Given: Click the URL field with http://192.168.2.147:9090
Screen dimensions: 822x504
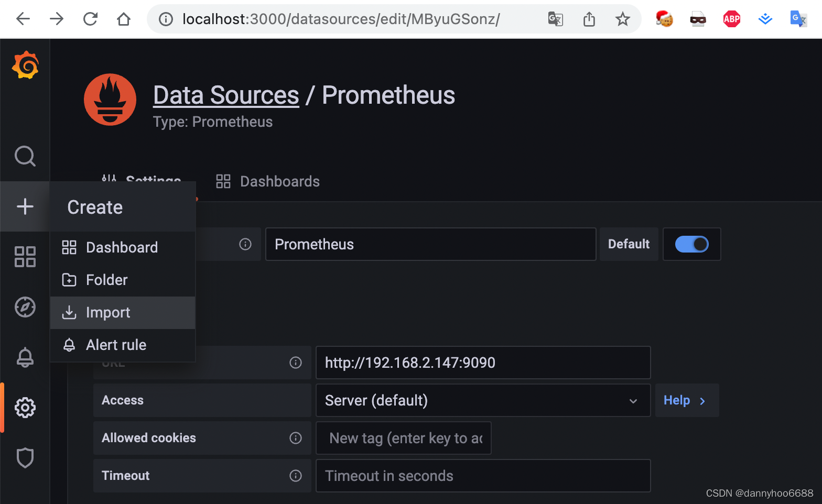Looking at the screenshot, I should pos(482,363).
